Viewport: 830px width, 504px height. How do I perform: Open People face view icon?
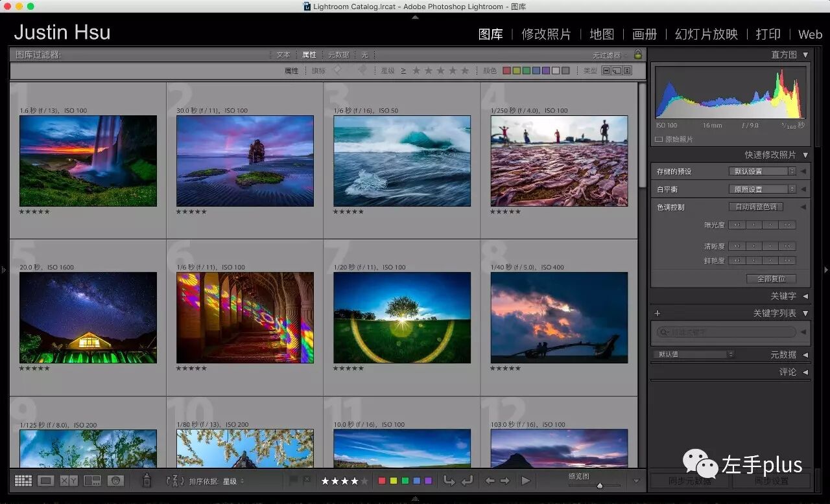(115, 481)
